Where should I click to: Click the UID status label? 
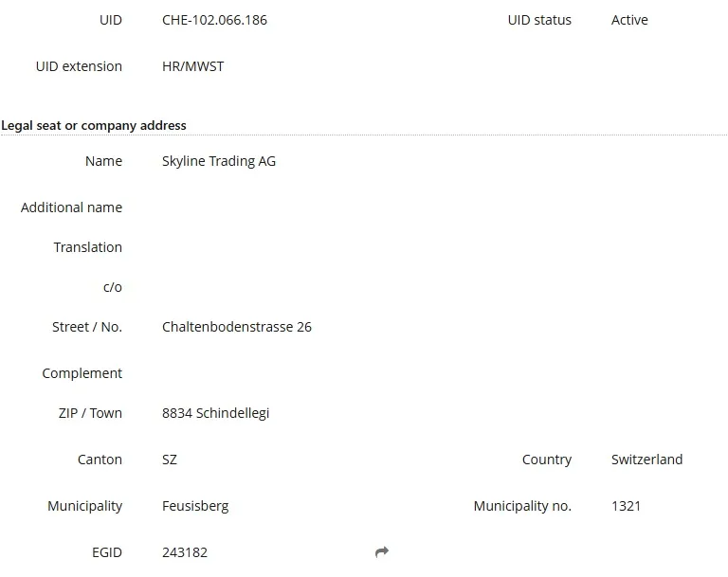539,20
